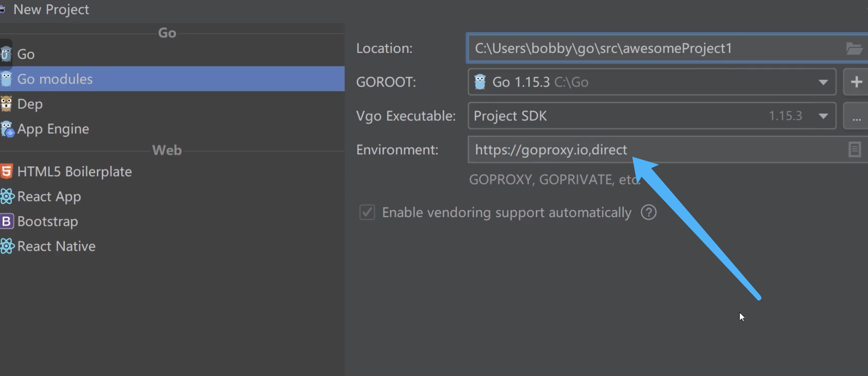Pick the React Native template
This screenshot has height=376, width=868.
(172, 246)
